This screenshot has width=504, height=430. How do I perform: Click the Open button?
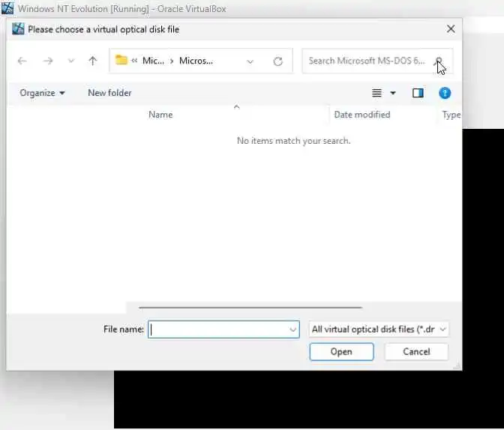click(342, 351)
